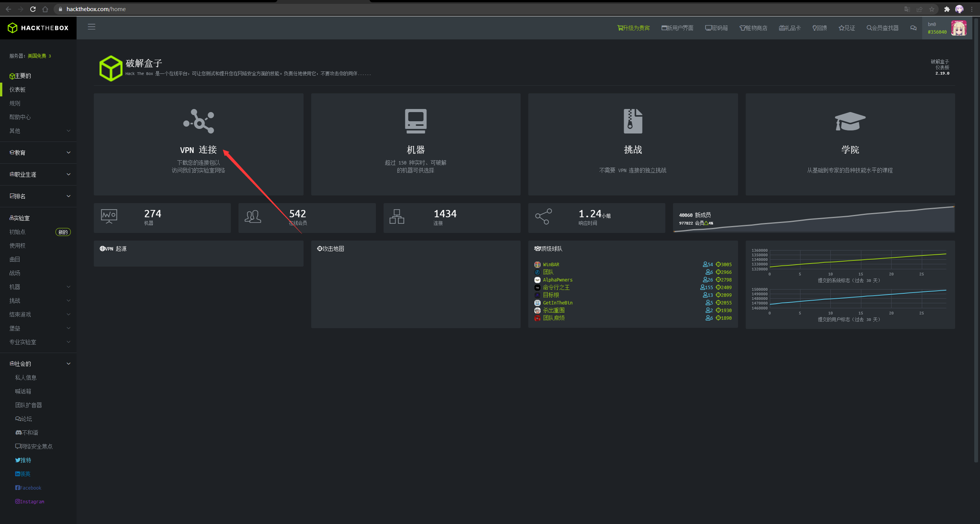Open the chat messages icon
This screenshot has height=524, width=980.
[x=913, y=28]
